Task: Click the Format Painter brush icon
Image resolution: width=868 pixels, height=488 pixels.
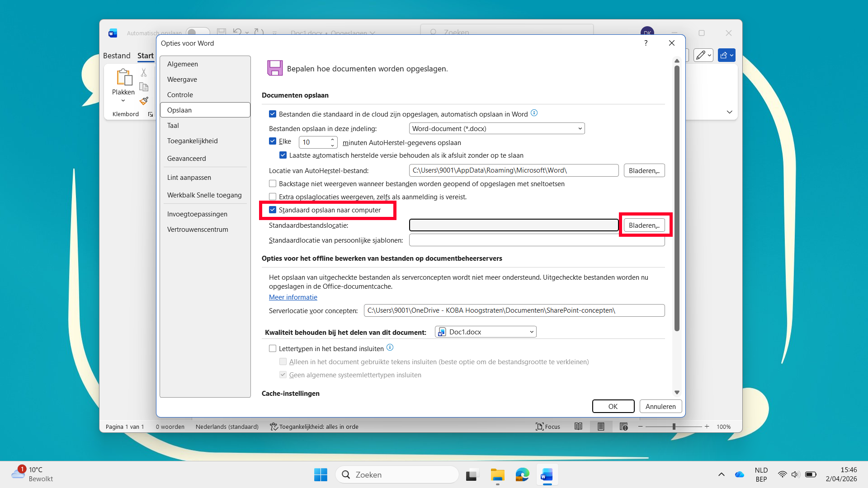Action: click(144, 101)
